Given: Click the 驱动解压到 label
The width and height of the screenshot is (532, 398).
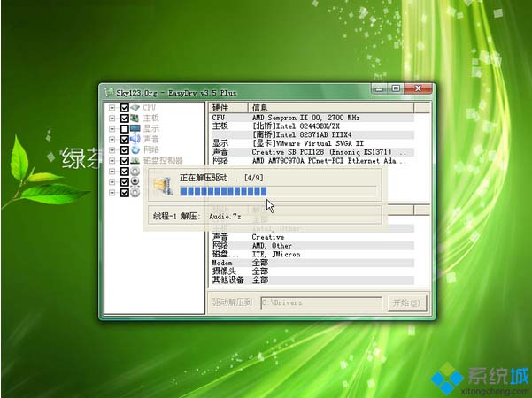Looking at the screenshot, I should click(x=232, y=302).
